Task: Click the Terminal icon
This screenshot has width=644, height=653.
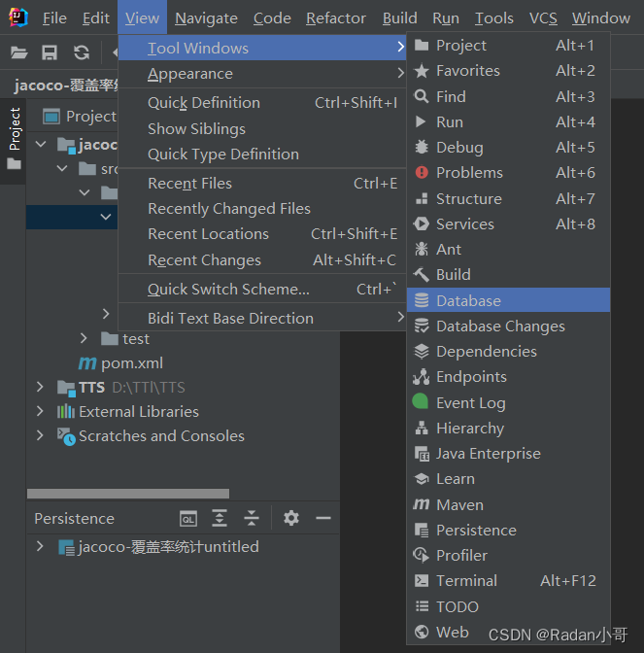Action: (x=422, y=580)
